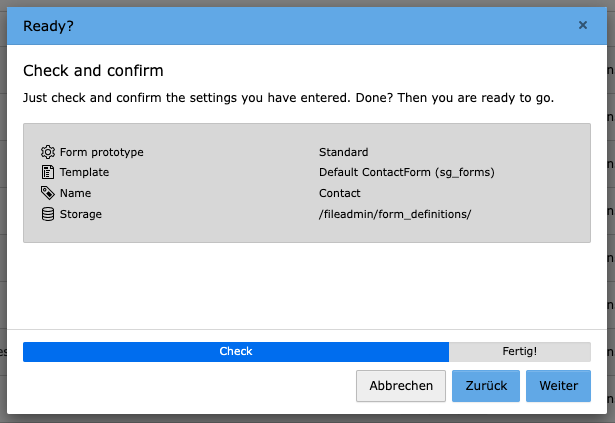Go back with the Zurück button
Screen dimensions: 615x423
point(486,386)
